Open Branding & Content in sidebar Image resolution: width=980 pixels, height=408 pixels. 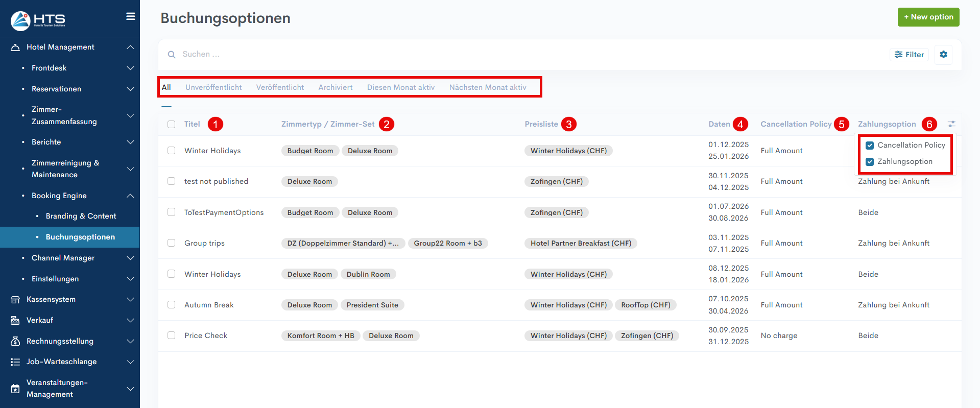pos(81,216)
